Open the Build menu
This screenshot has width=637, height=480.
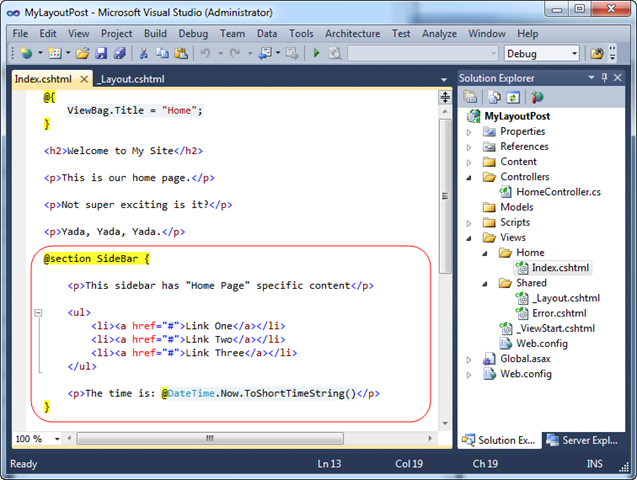pyautogui.click(x=155, y=34)
